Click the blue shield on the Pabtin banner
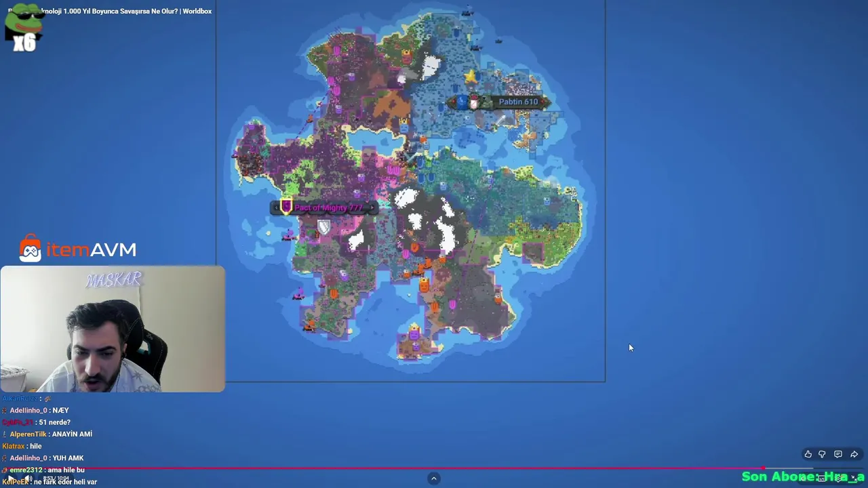 click(462, 102)
